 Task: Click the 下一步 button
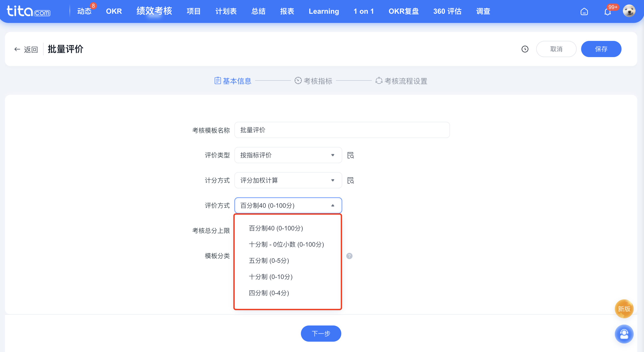click(322, 333)
